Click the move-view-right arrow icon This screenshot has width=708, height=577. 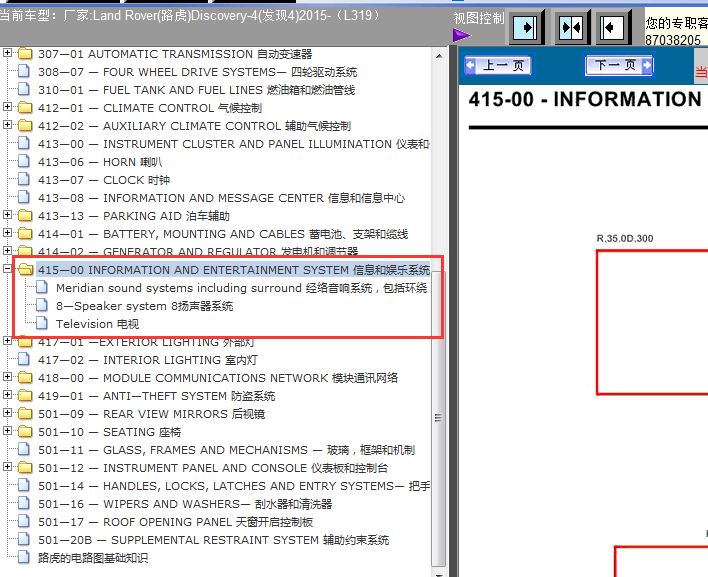526,28
